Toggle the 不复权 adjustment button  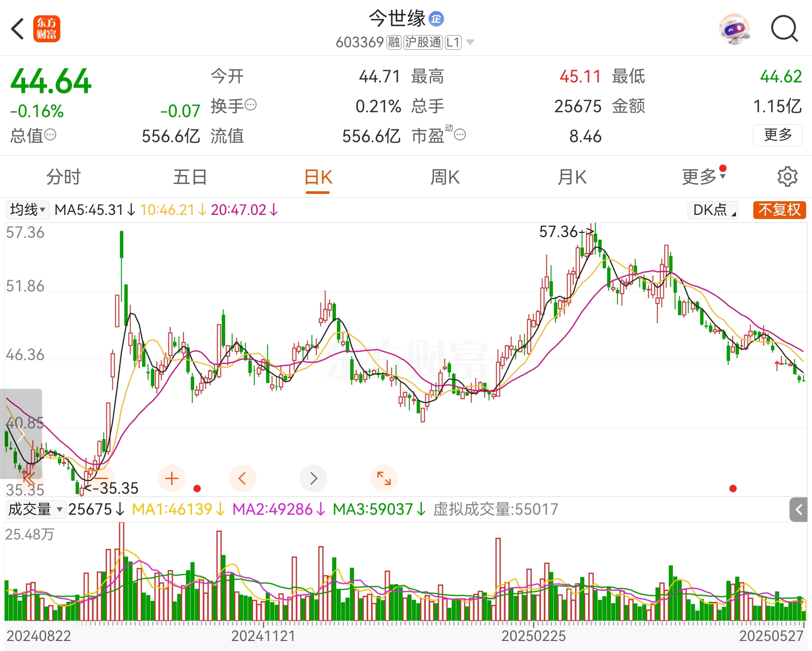click(779, 210)
